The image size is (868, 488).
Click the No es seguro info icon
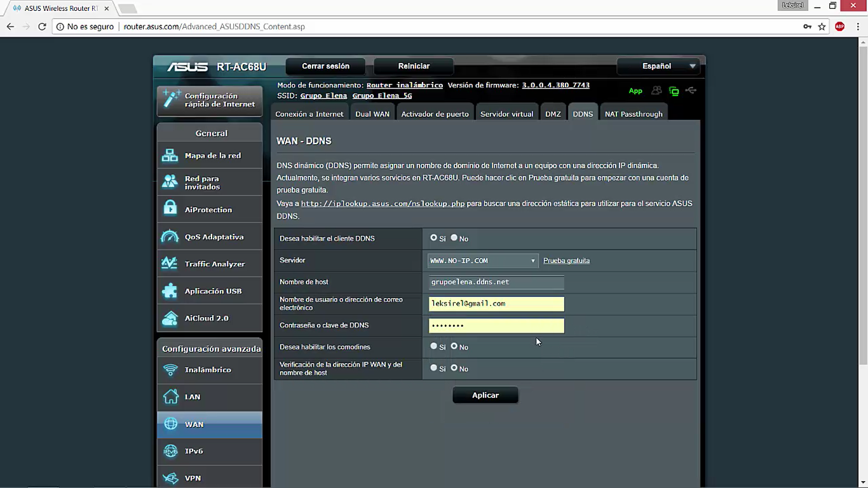coord(60,27)
